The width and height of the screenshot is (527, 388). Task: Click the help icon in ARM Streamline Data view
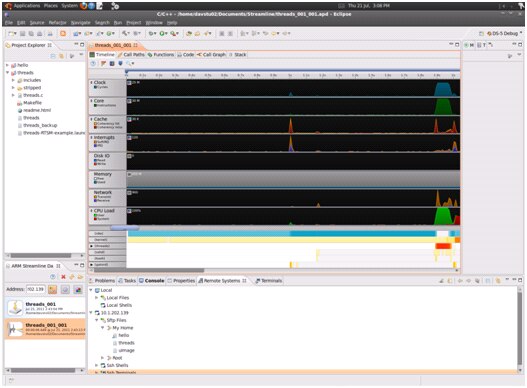click(x=53, y=277)
